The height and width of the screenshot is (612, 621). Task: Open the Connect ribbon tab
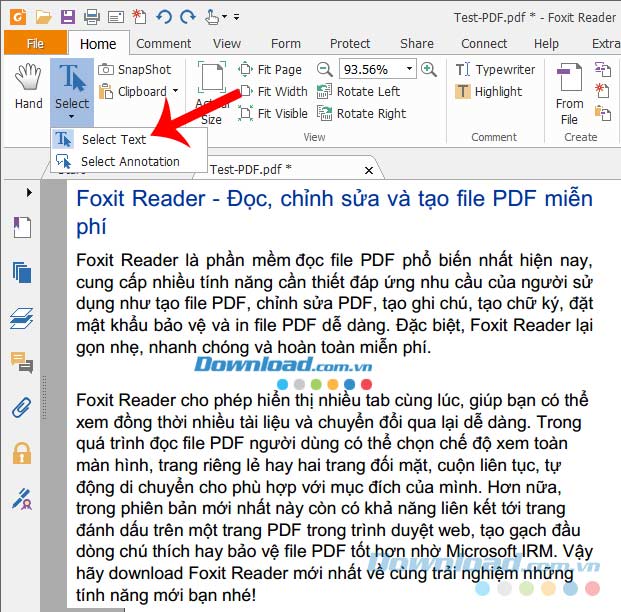coord(484,43)
